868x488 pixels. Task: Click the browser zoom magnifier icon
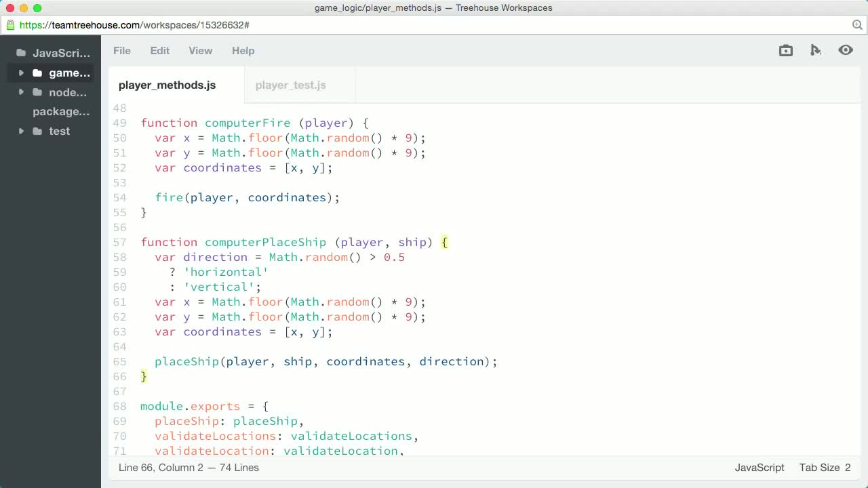click(857, 25)
